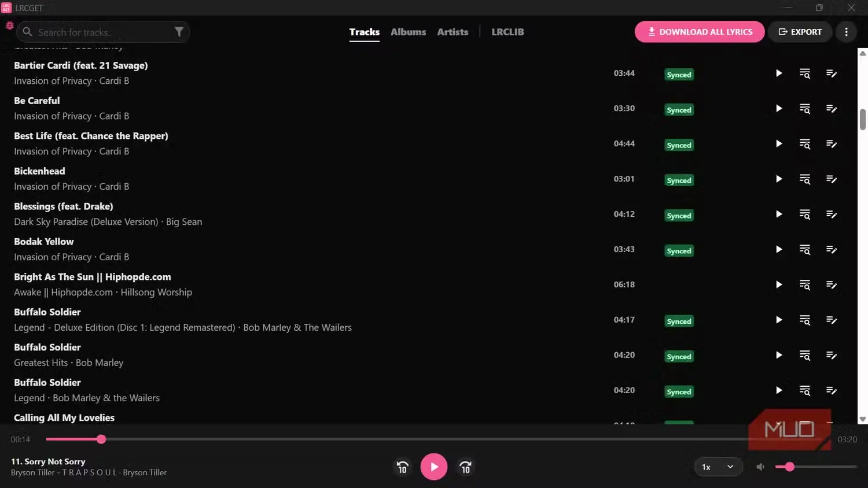Rewind playback by 10 seconds
This screenshot has width=868, height=488.
[x=403, y=467]
